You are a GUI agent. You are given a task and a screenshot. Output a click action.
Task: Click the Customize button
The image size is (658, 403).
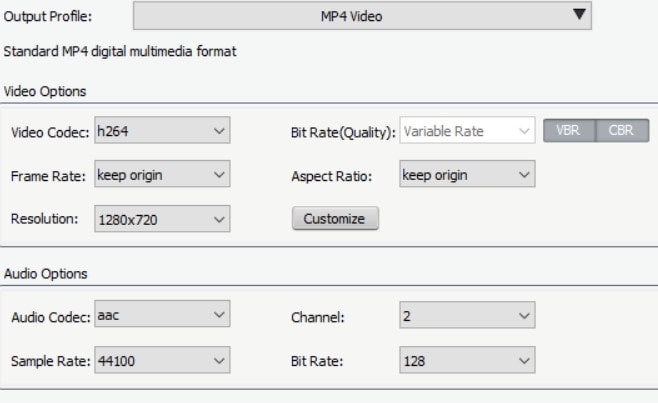pos(335,218)
